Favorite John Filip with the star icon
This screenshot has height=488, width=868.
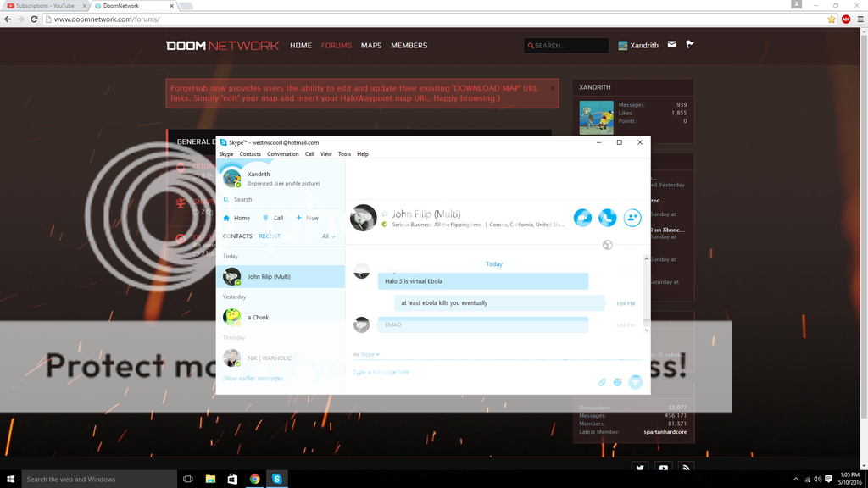point(385,214)
